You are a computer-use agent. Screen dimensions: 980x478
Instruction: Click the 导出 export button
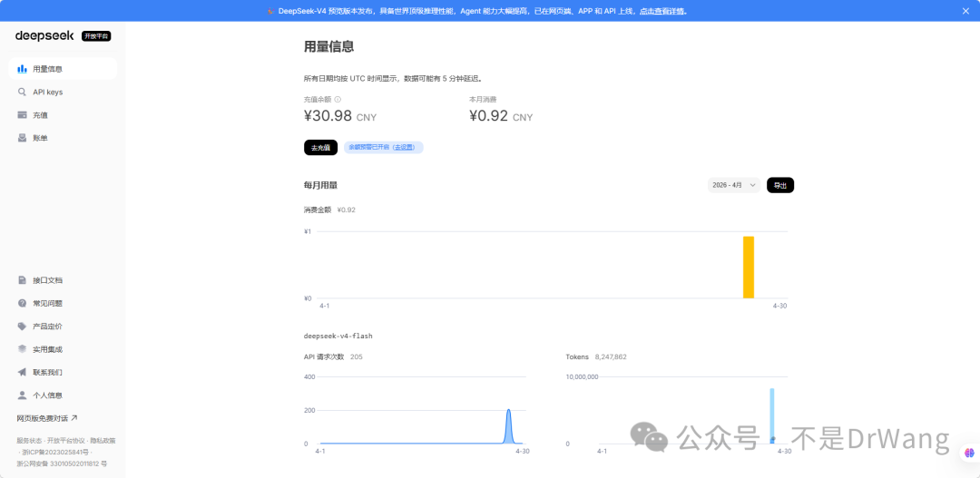click(780, 186)
